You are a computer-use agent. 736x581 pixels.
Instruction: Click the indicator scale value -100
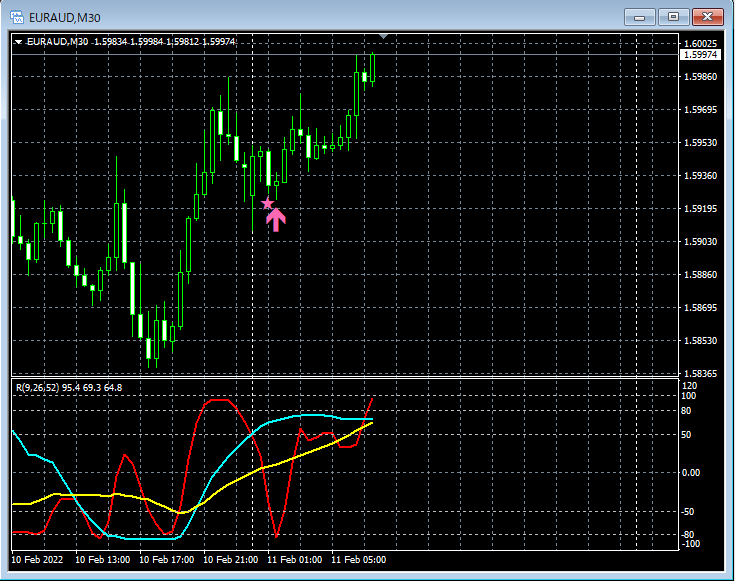click(x=690, y=543)
